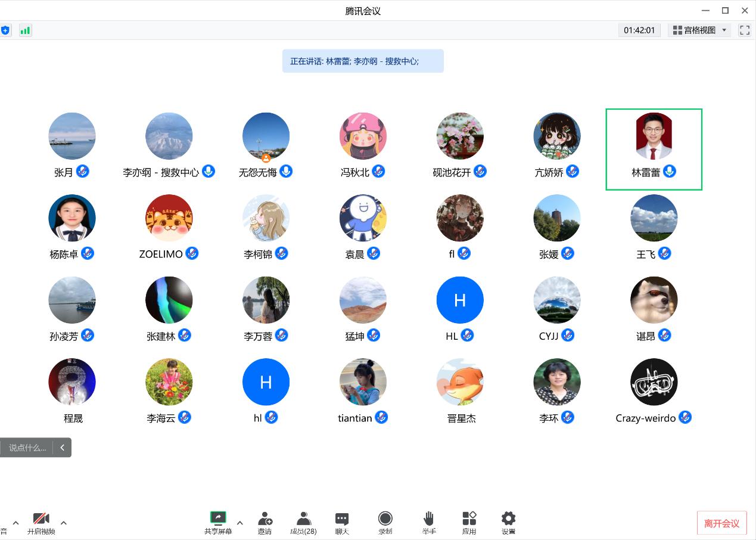The width and height of the screenshot is (756, 540).
Task: Select the participant avatar of 杨陈卓
Action: coord(72,218)
